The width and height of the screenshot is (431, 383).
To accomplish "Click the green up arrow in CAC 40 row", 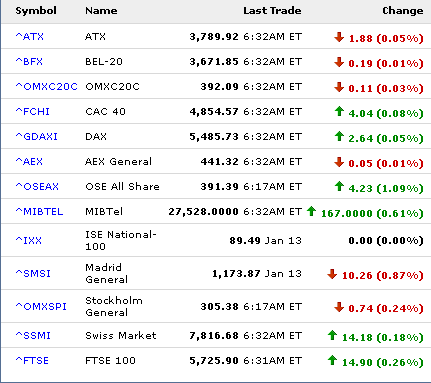I will click(x=339, y=111).
